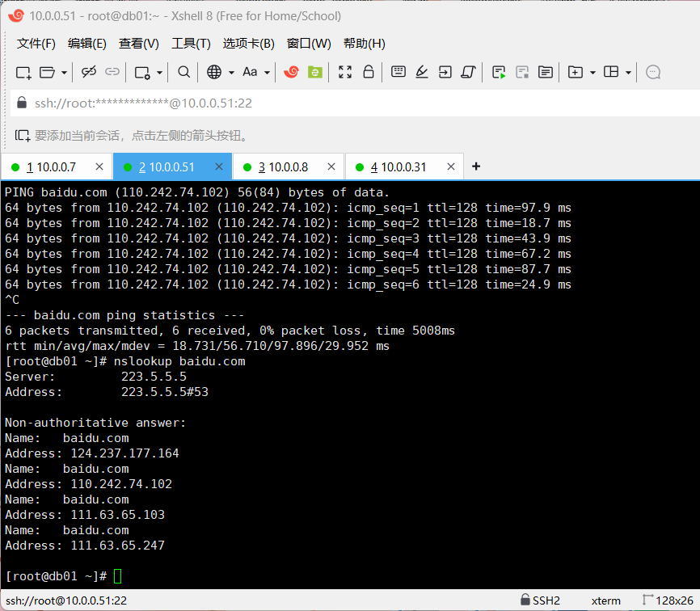Click the 'Server: 223.5.5.5' line
Screen dimensions: 700x611
point(95,377)
